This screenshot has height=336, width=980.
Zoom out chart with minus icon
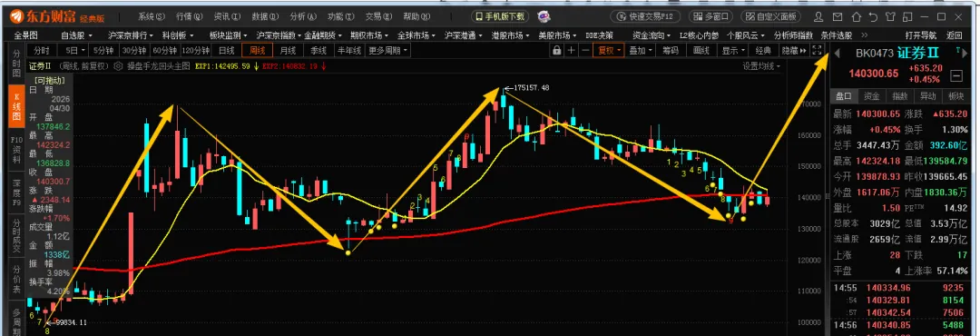(x=585, y=51)
